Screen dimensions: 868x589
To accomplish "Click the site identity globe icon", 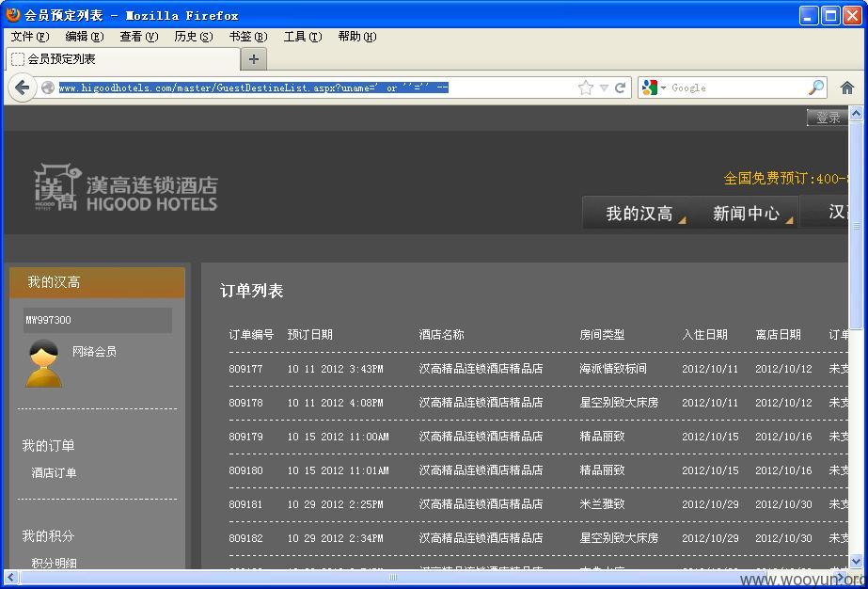I will point(48,88).
